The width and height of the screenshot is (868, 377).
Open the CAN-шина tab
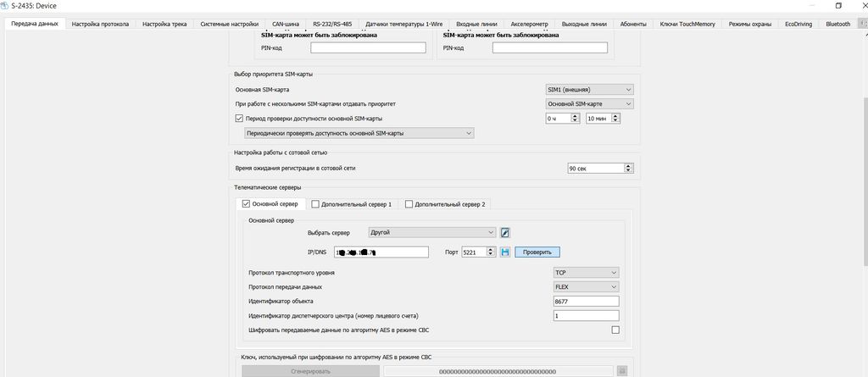(286, 24)
